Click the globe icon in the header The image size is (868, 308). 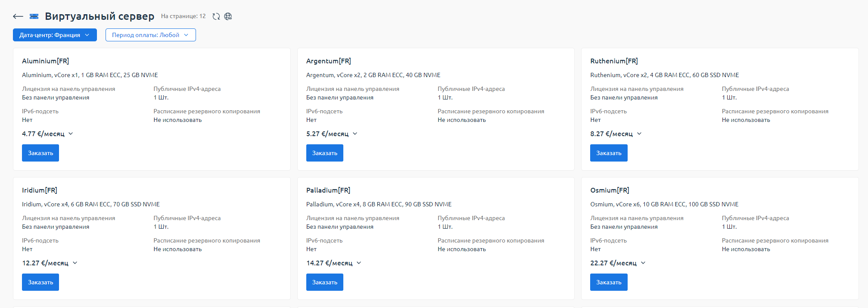click(228, 16)
